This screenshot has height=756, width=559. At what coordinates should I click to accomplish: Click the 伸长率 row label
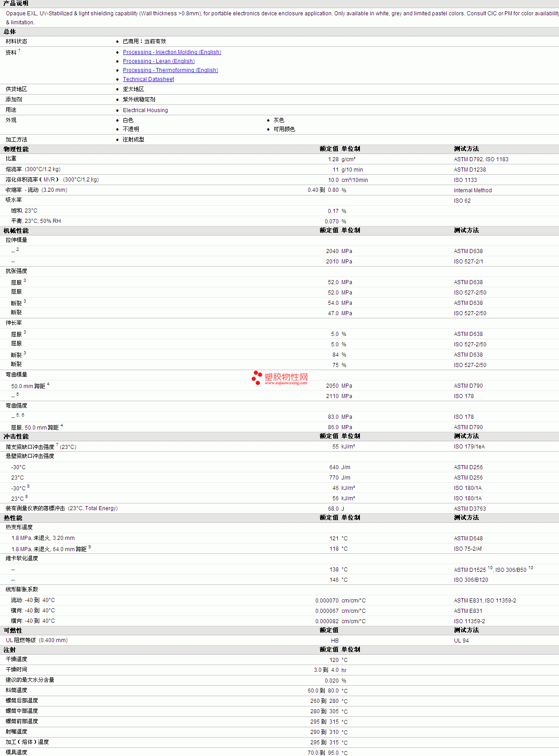14,323
